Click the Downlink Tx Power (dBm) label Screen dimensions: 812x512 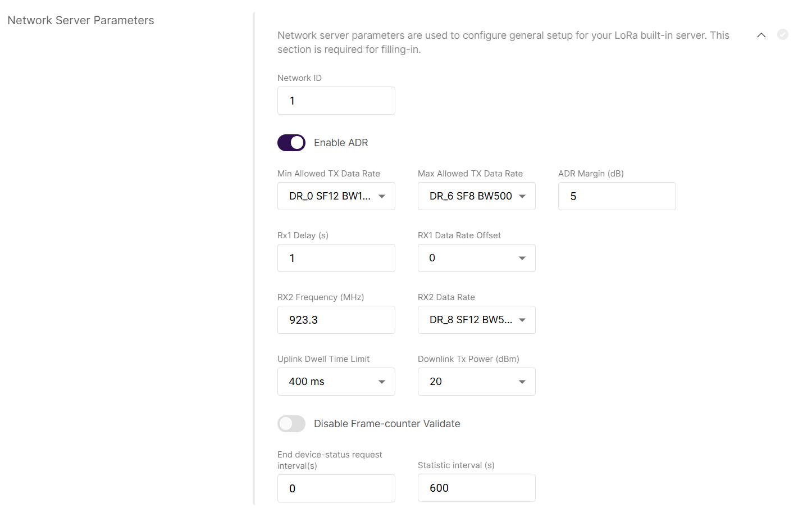click(468, 359)
